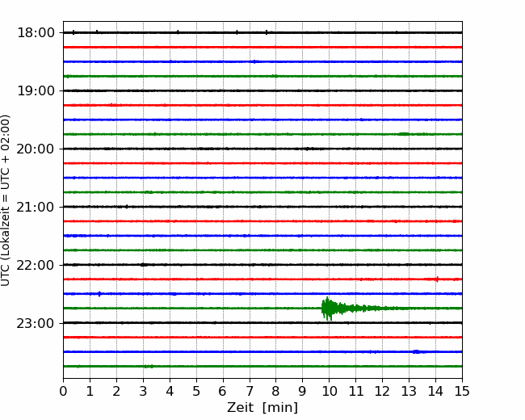Click the x-axis tick label 14
The height and width of the screenshot is (420, 525).
point(435,391)
